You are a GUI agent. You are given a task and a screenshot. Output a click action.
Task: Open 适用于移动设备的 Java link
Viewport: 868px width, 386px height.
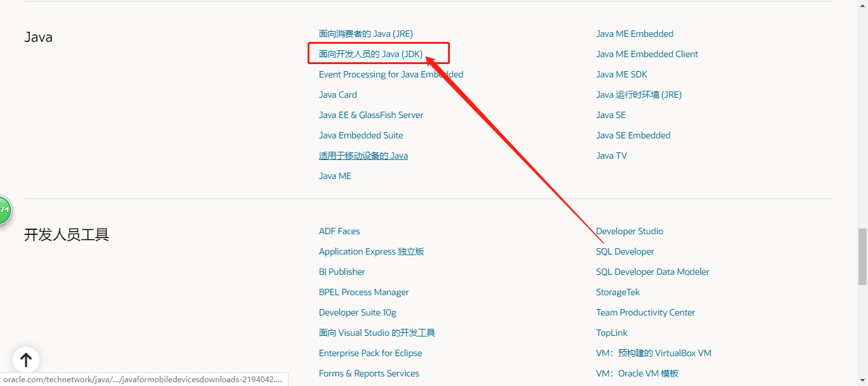[x=363, y=156]
